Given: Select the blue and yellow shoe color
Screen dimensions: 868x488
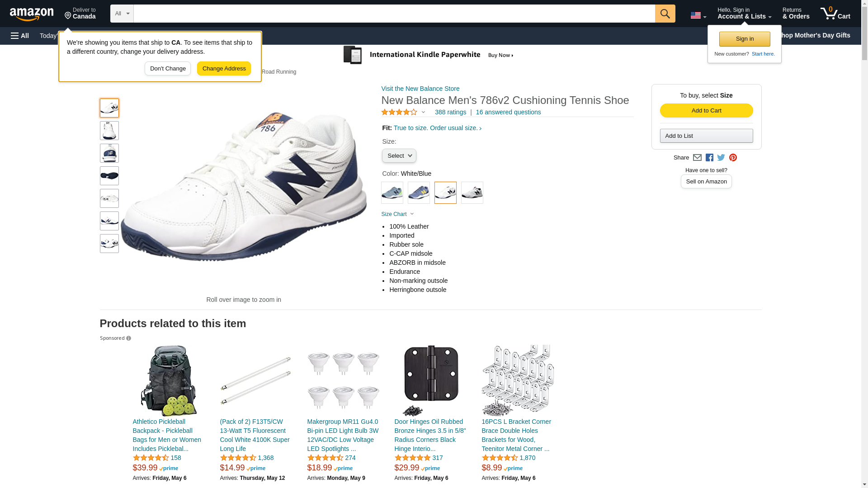Looking at the screenshot, I should click(x=419, y=193).
